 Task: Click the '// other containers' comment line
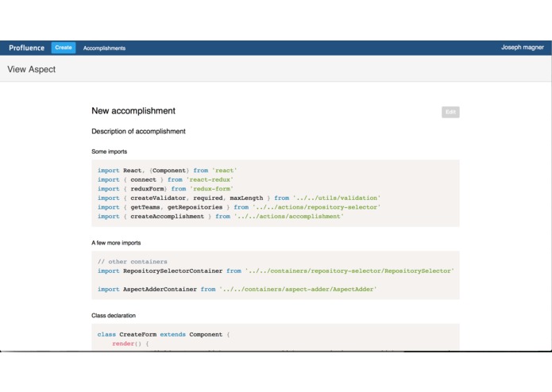click(133, 262)
